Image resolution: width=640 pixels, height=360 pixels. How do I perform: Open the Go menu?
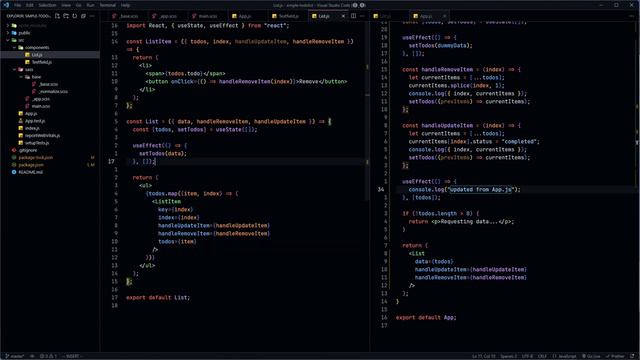click(x=78, y=5)
